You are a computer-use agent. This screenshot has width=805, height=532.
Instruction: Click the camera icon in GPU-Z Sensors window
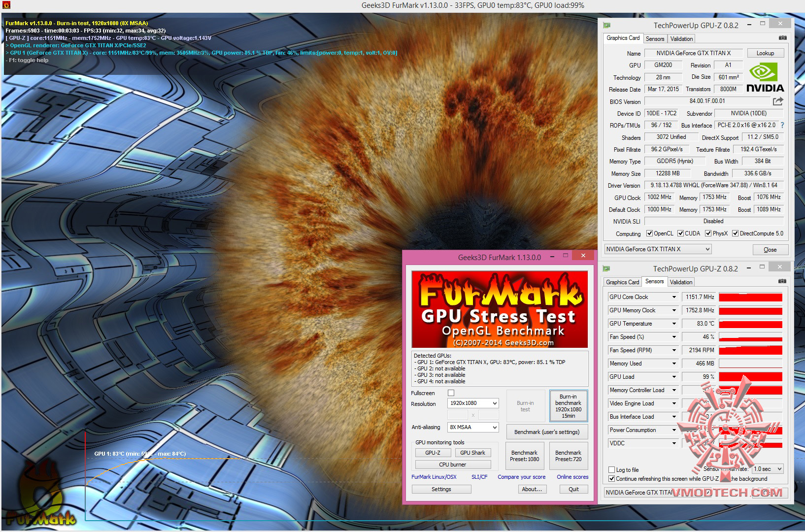[782, 281]
